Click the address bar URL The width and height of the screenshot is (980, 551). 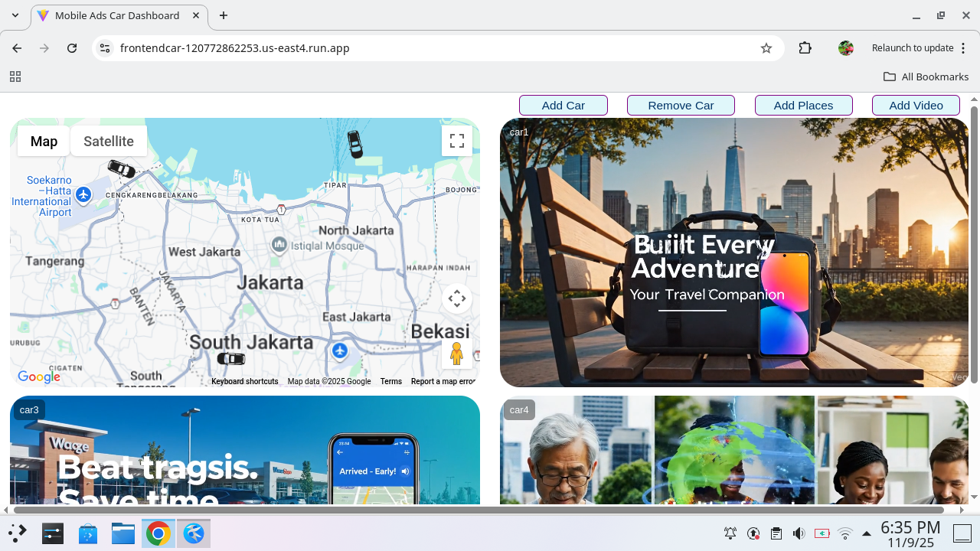point(234,48)
